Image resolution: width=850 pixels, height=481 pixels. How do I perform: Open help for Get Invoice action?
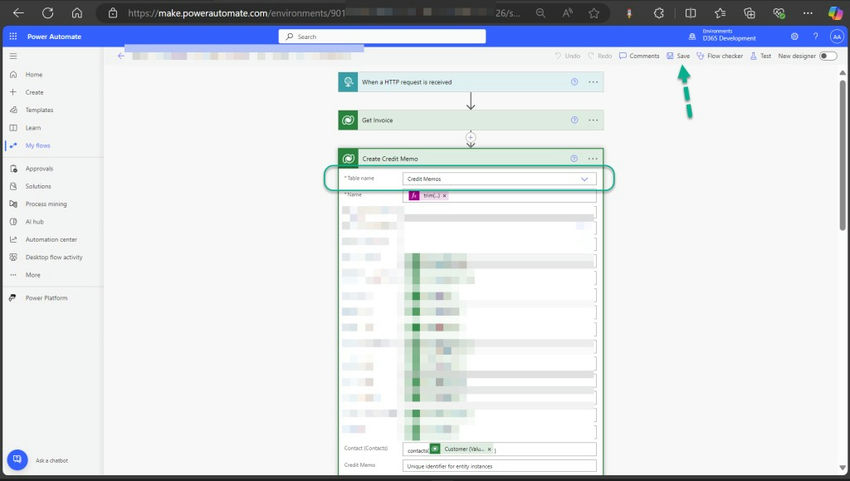574,120
